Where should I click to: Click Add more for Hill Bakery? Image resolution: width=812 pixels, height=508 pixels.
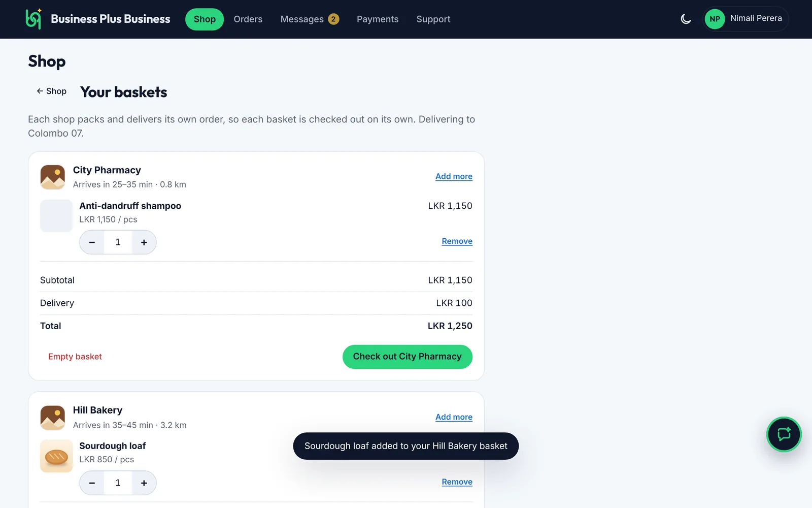[454, 417]
